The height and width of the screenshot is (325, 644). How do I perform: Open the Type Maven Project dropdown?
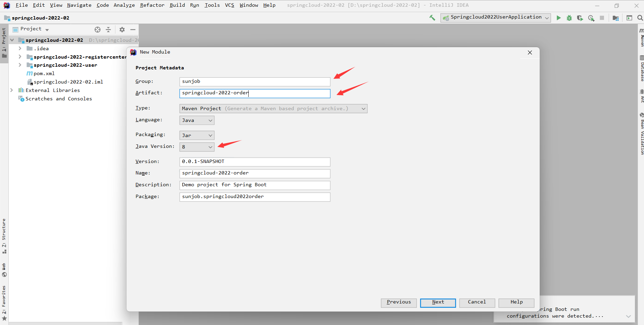(273, 108)
